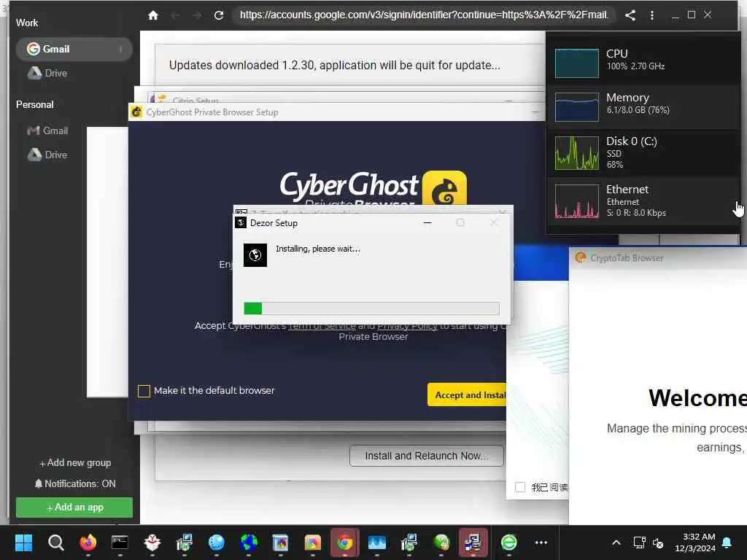Image resolution: width=747 pixels, height=560 pixels.
Task: Go to the browser home page icon
Action: coord(153,15)
